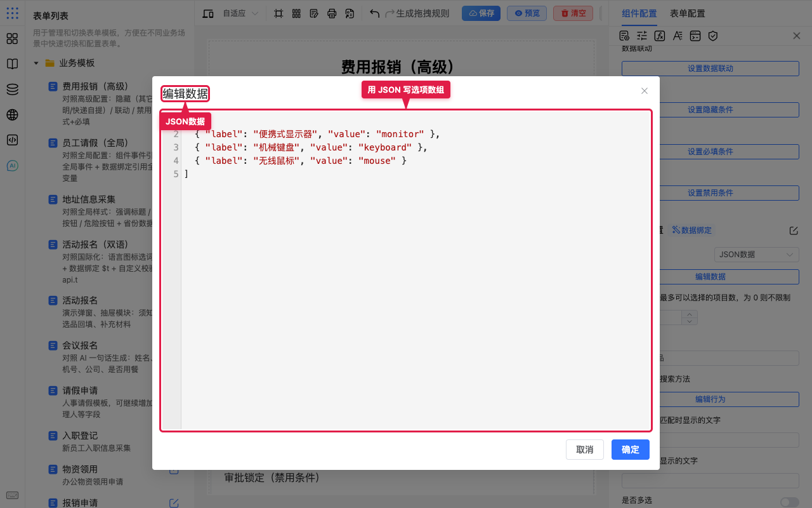This screenshot has width=812, height=508.
Task: Click 设置必填条件 button
Action: pyautogui.click(x=710, y=151)
